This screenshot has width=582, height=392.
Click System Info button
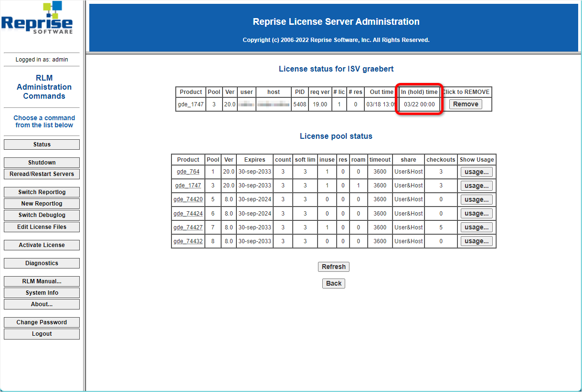(42, 293)
